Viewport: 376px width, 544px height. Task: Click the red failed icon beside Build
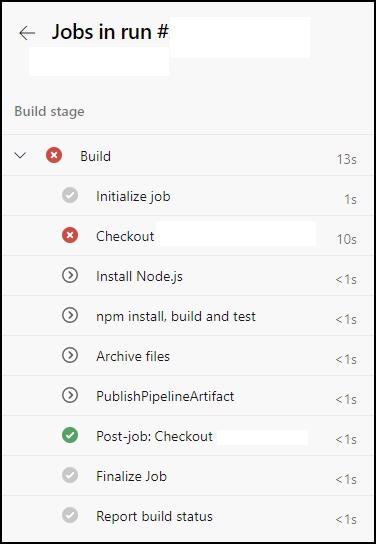pyautogui.click(x=54, y=155)
